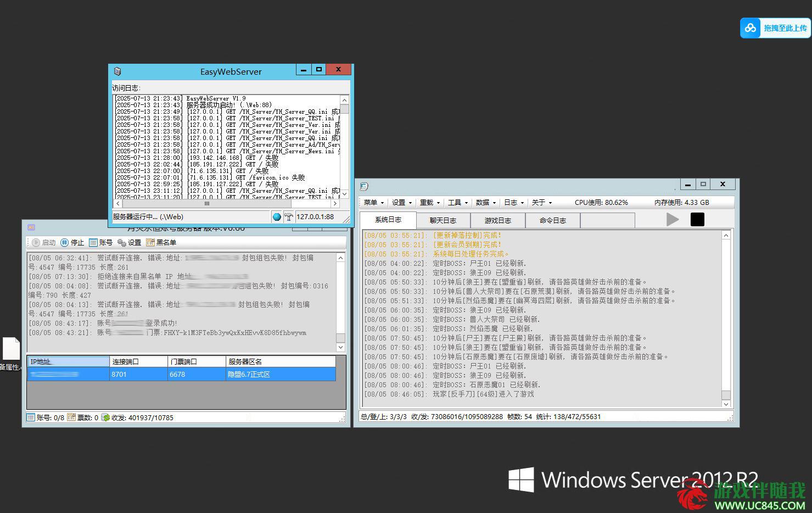The image size is (812, 513).
Task: Click the blue globe icon in EasyWebServer
Action: pos(277,217)
